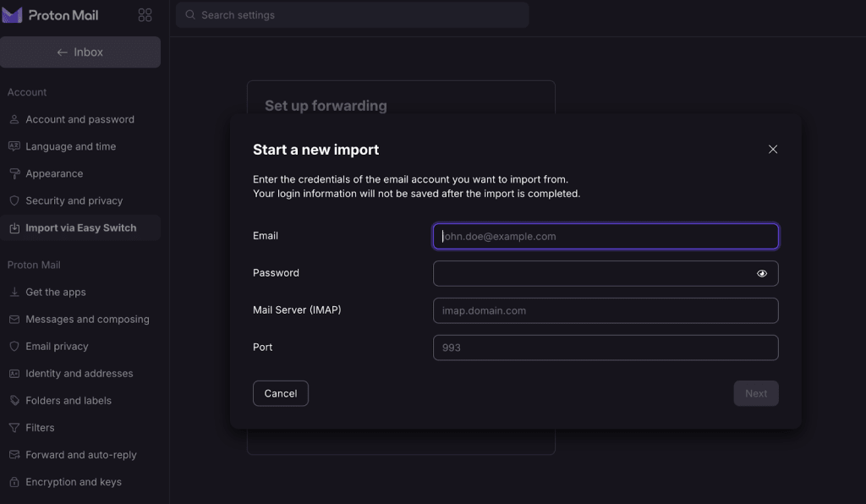
Task: Click the Security and privacy shield icon
Action: point(14,200)
